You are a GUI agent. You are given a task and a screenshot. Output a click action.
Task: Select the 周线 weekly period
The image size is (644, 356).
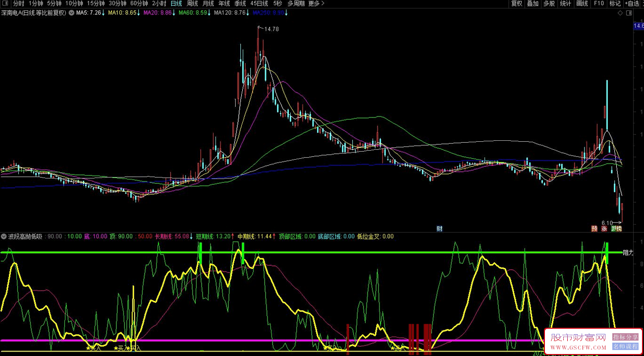[x=192, y=3]
